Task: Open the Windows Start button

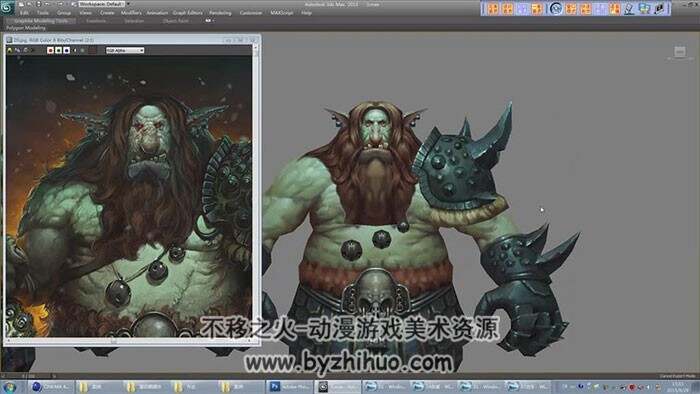Action: (x=9, y=387)
